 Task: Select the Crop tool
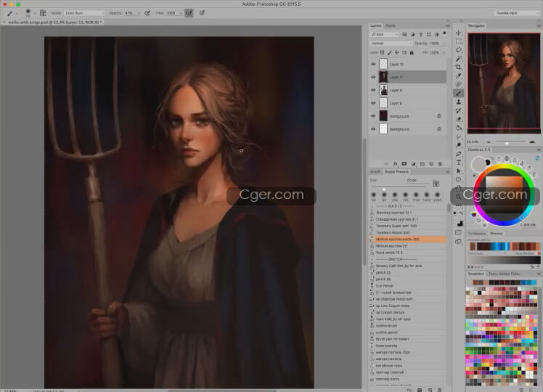point(459,68)
